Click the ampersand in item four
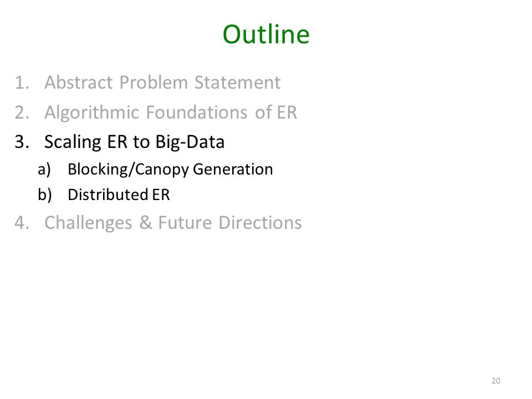This screenshot has height=399, width=532. (x=146, y=223)
